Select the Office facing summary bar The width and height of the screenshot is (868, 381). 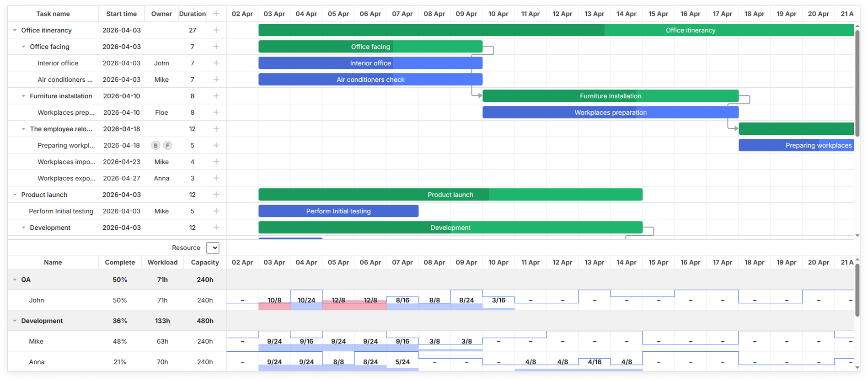[x=370, y=47]
